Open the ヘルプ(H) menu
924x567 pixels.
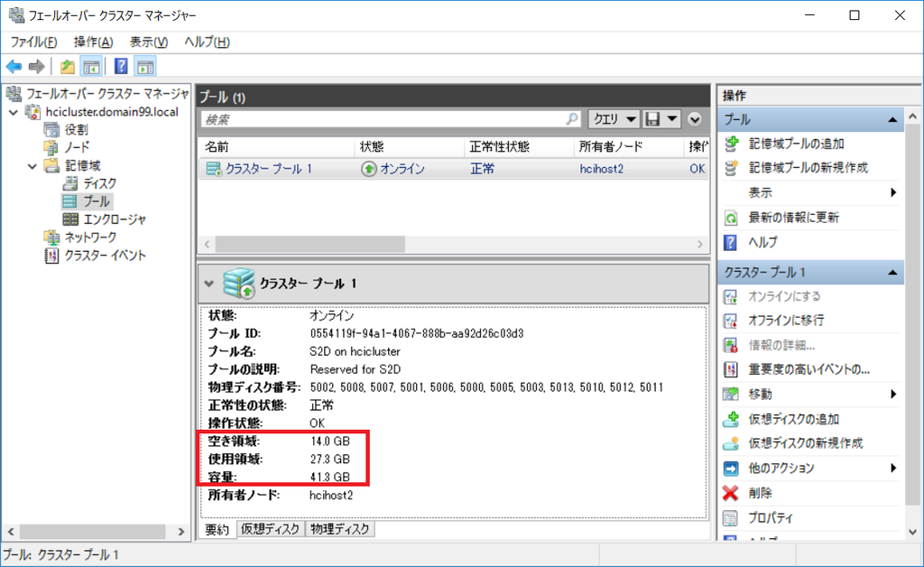(x=207, y=42)
